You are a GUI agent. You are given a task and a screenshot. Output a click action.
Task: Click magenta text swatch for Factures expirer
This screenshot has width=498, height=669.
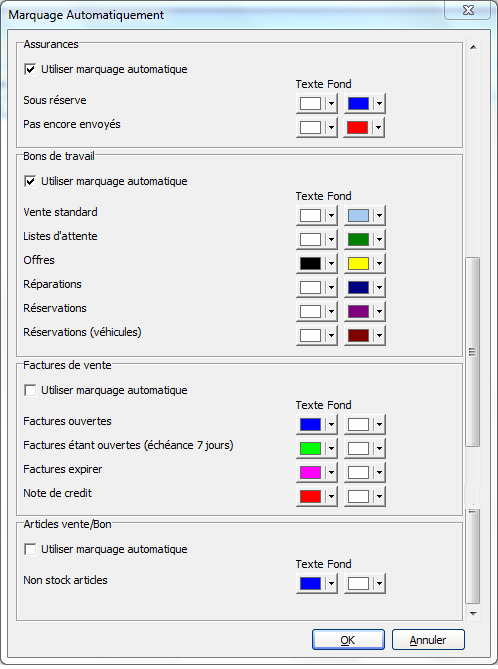(310, 472)
